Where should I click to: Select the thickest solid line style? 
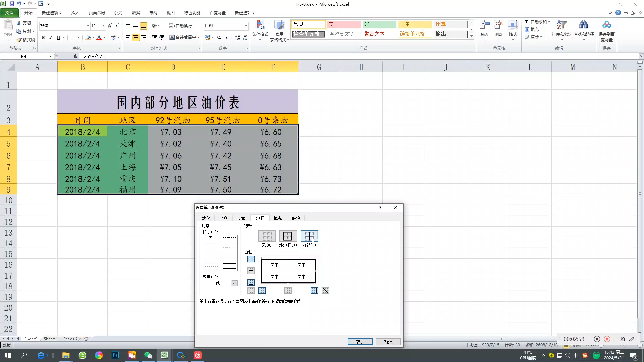tap(230, 263)
